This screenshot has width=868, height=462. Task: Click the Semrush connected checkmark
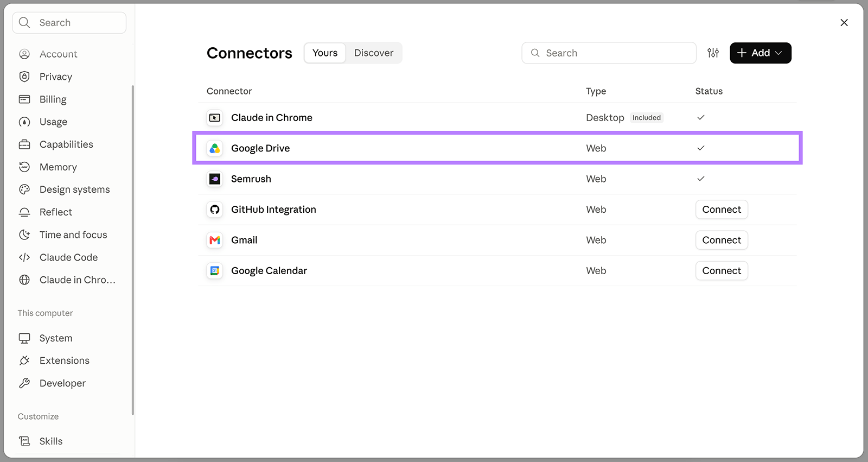(x=701, y=179)
